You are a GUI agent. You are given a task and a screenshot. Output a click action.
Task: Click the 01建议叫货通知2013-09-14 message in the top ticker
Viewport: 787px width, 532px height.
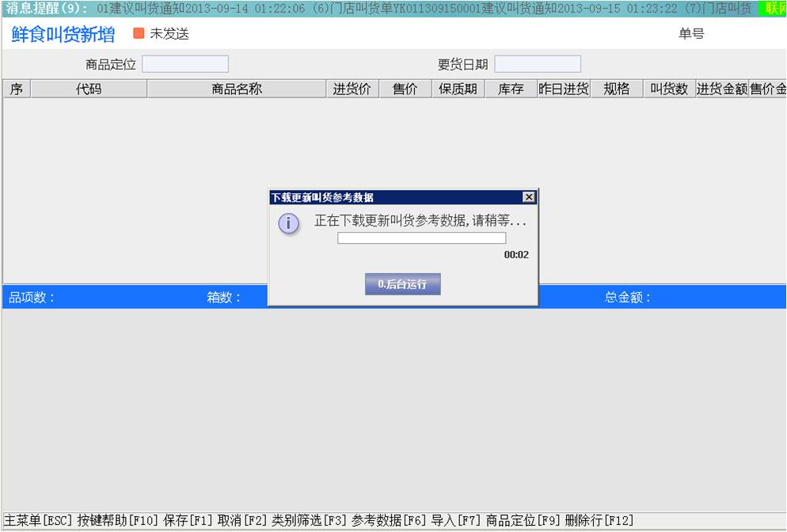pyautogui.click(x=201, y=9)
